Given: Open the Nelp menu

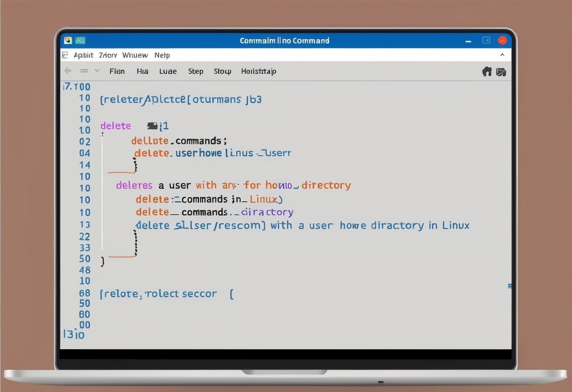Looking at the screenshot, I should [x=162, y=55].
